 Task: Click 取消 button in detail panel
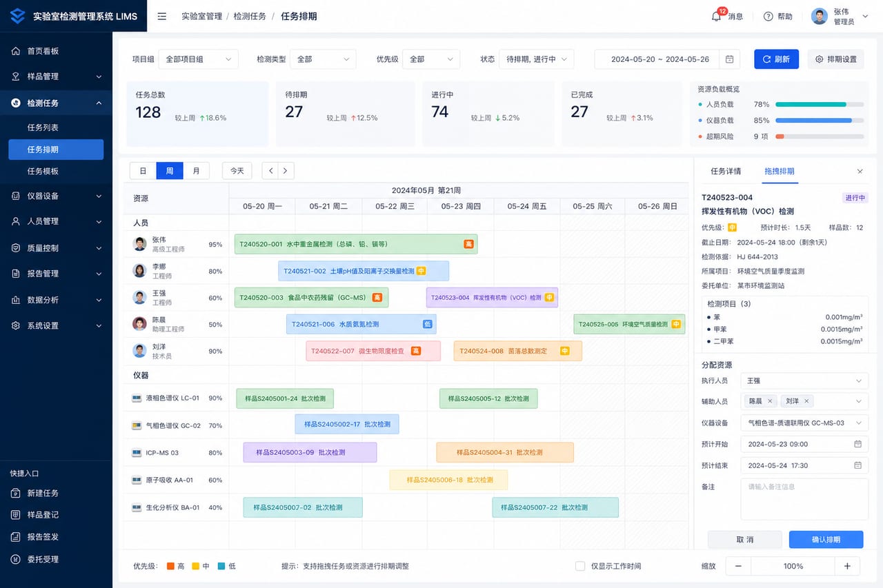pos(745,540)
